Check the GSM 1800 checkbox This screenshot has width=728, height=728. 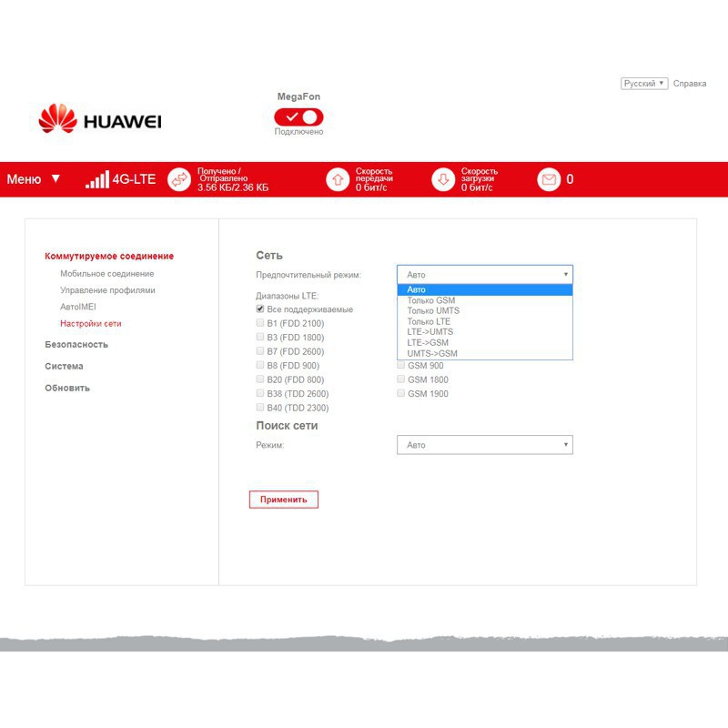(401, 379)
